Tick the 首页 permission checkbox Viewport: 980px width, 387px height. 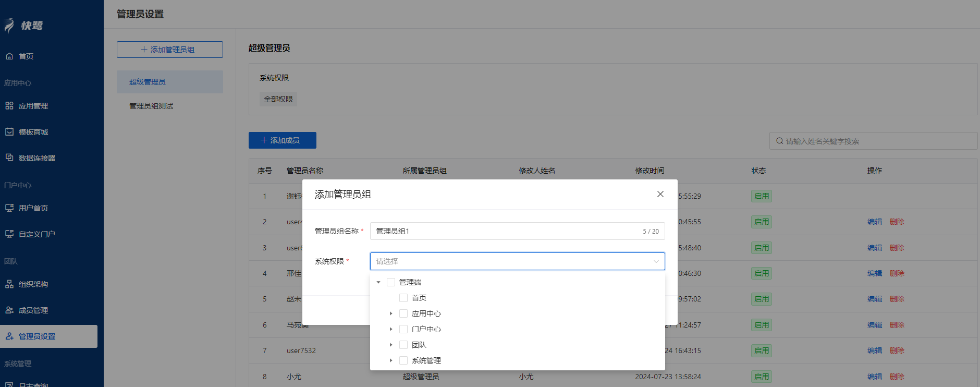click(x=403, y=298)
